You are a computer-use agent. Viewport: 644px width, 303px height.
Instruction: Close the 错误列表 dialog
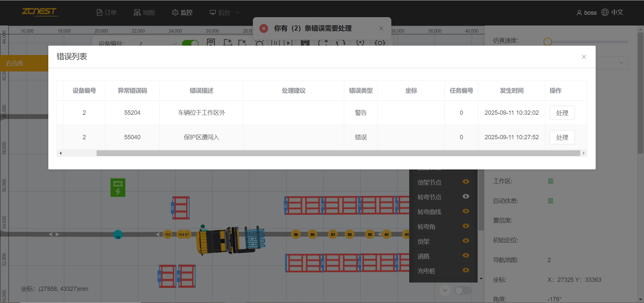point(584,57)
